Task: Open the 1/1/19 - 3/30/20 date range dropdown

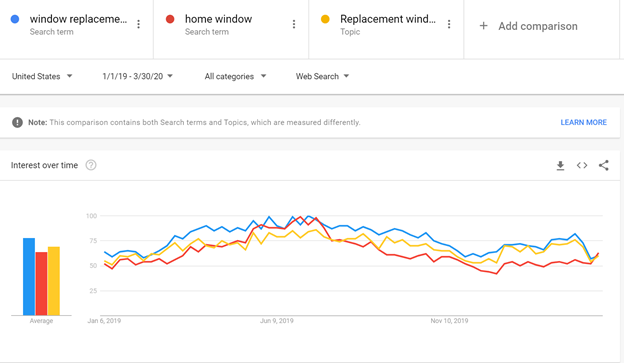Action: [138, 76]
